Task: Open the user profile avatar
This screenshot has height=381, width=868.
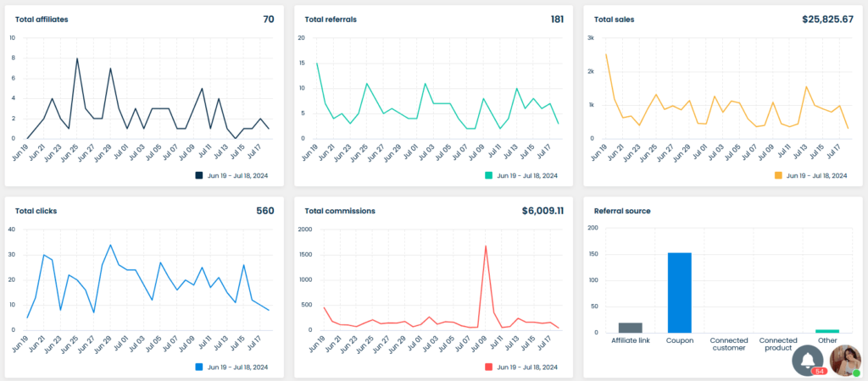Action: 843,360
